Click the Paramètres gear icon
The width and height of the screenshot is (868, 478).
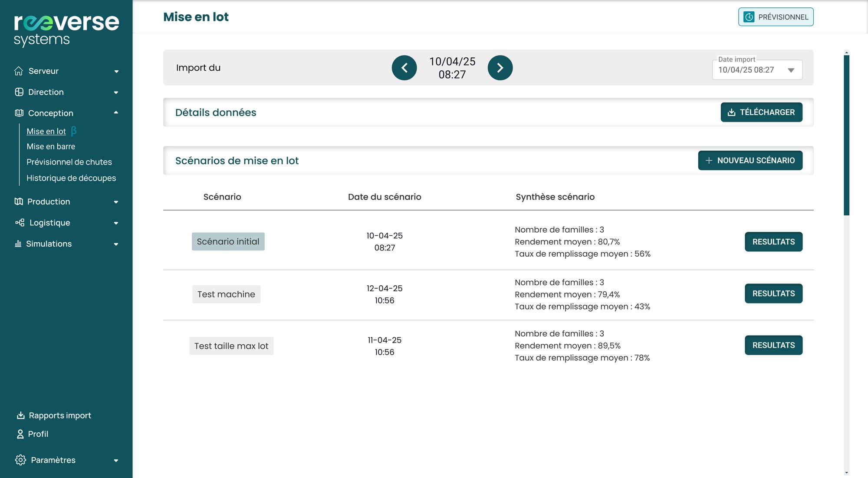pyautogui.click(x=20, y=460)
